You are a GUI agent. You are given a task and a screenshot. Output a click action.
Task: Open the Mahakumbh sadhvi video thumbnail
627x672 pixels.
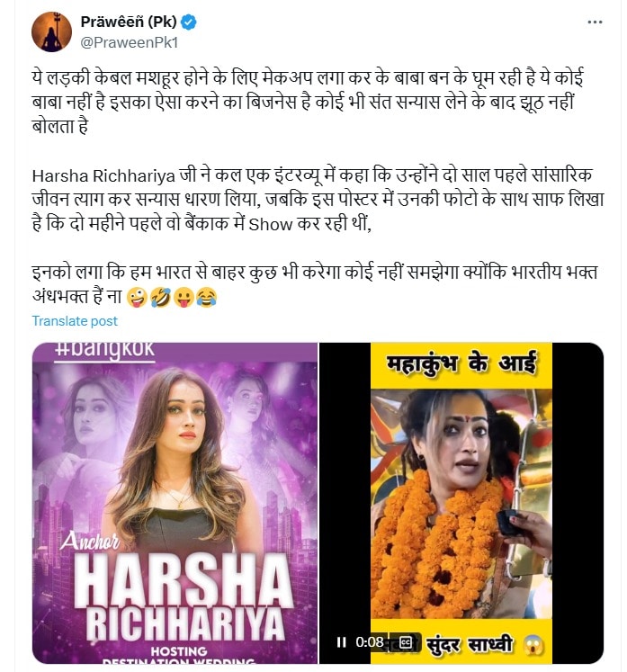click(x=461, y=503)
